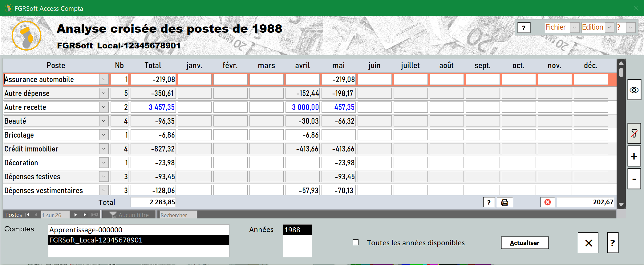The width and height of the screenshot is (644, 265).
Task: Expand the Beauté poste dropdown
Action: click(104, 121)
